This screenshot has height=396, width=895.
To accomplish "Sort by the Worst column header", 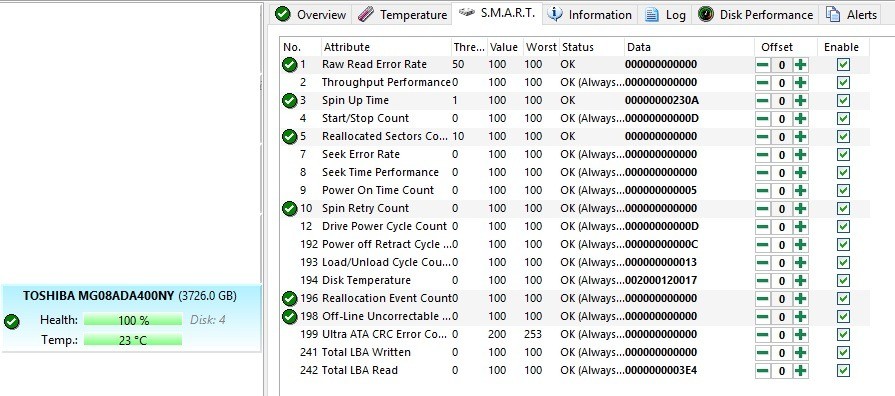I will tap(541, 47).
